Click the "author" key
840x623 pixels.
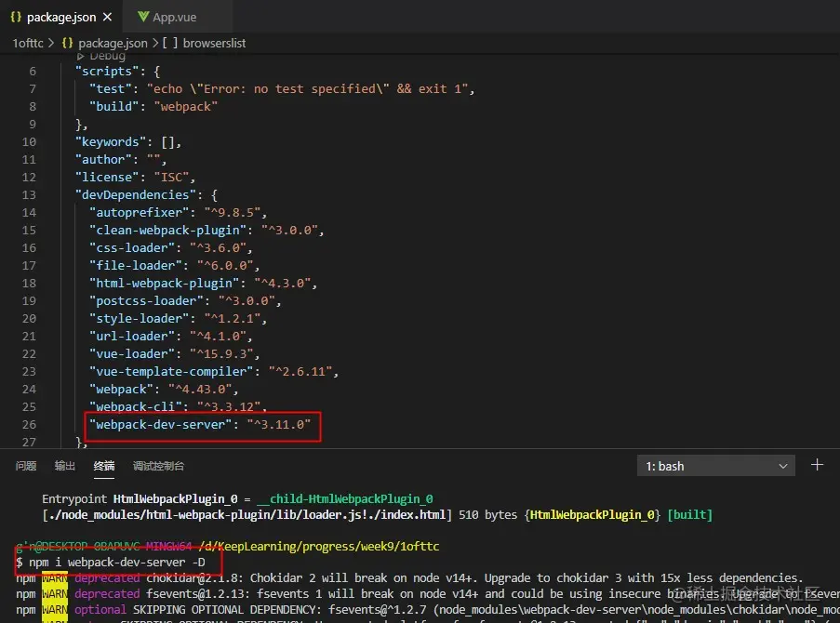103,160
